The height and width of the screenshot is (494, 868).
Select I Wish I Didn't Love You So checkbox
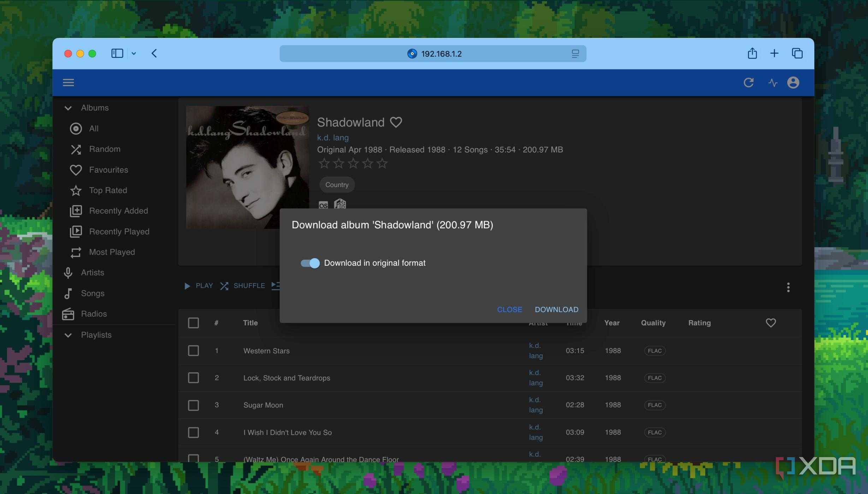click(193, 432)
